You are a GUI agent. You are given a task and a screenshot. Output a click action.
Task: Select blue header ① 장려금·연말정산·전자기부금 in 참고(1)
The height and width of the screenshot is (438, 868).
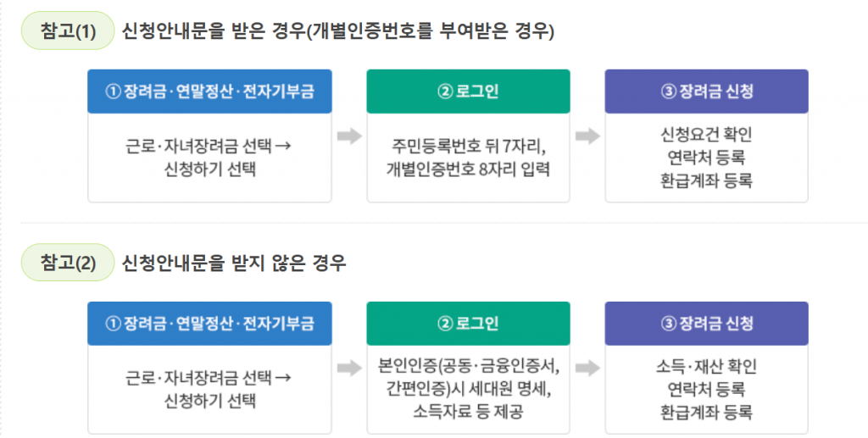(210, 91)
